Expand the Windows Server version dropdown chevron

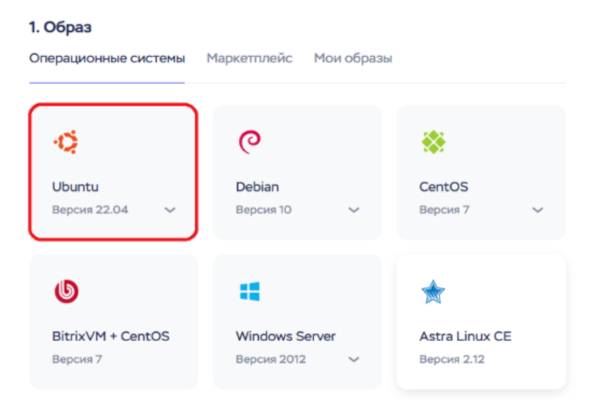[354, 359]
